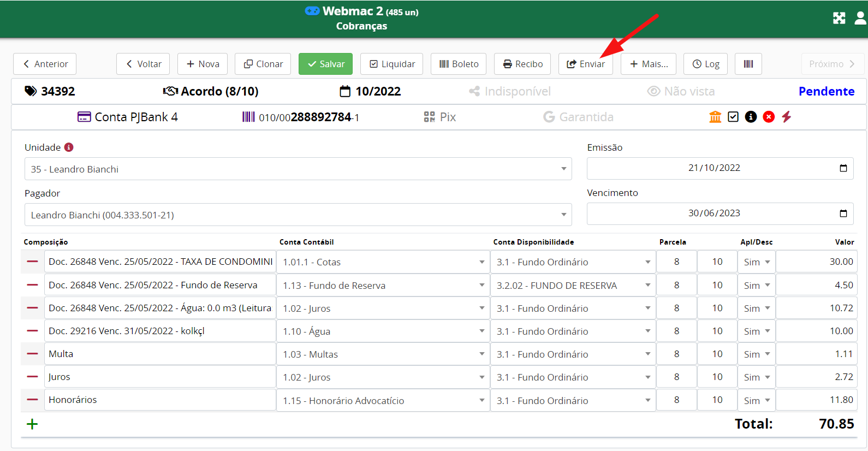Viewport: 868px width, 451px height.
Task: Click the barcode icon button after Log
Action: pos(748,64)
